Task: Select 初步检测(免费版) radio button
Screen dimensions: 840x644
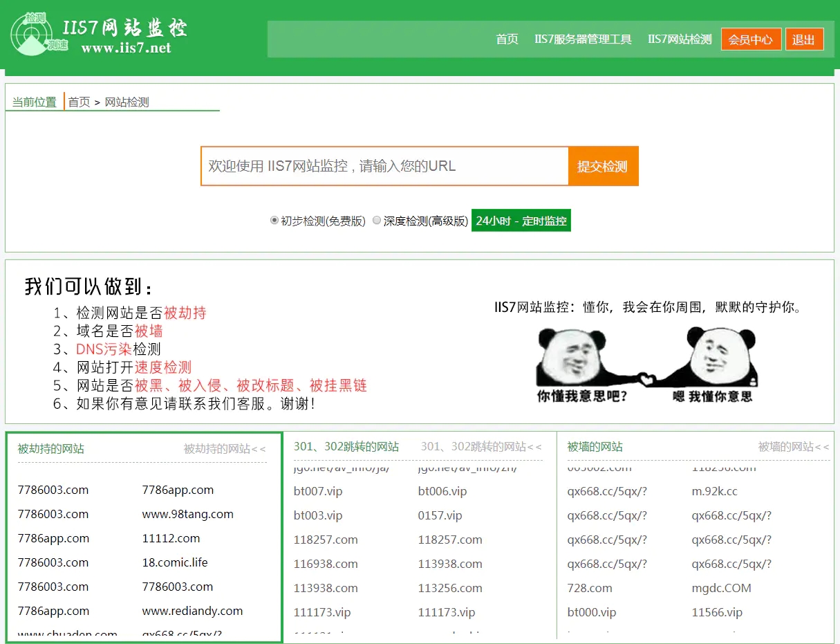Action: point(274,221)
